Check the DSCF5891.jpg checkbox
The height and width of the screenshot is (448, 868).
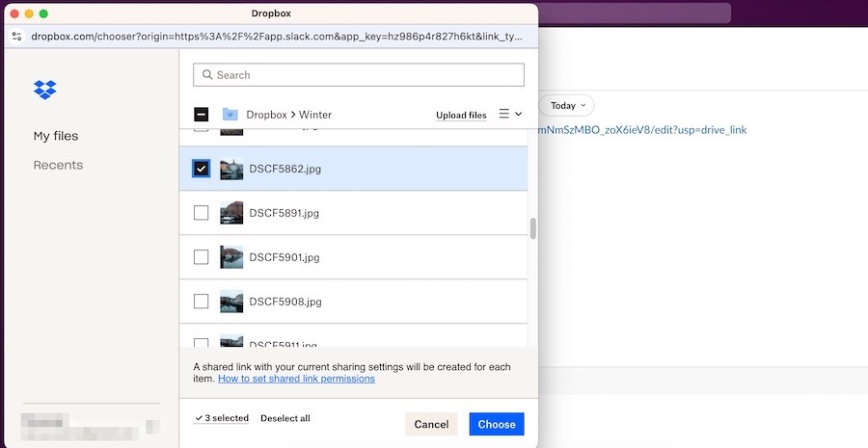[201, 213]
